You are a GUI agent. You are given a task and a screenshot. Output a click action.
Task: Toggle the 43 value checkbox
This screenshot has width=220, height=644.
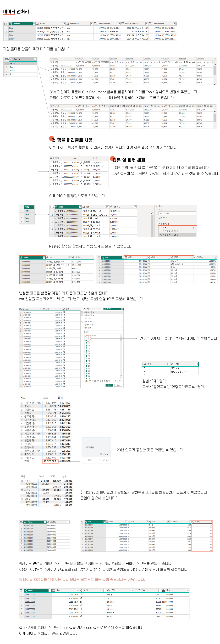tap(86, 358)
